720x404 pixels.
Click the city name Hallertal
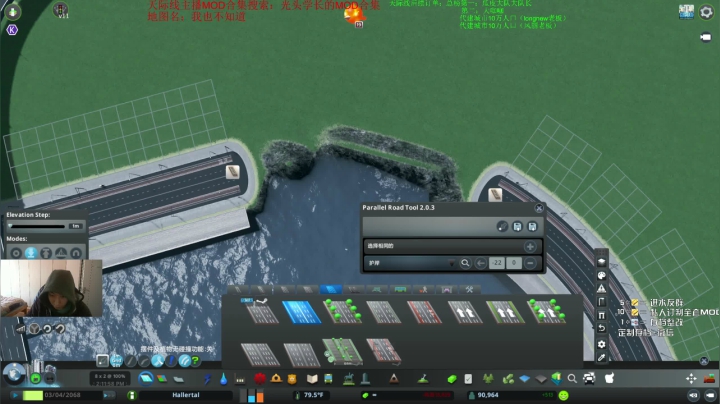(x=186, y=395)
